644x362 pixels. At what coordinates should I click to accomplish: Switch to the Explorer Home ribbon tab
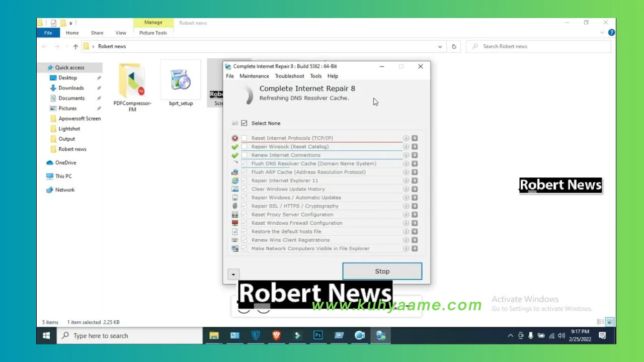[x=72, y=33]
